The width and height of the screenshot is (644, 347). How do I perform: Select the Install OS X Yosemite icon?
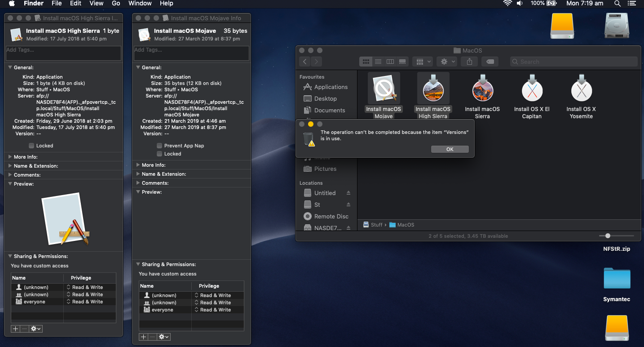(x=581, y=89)
